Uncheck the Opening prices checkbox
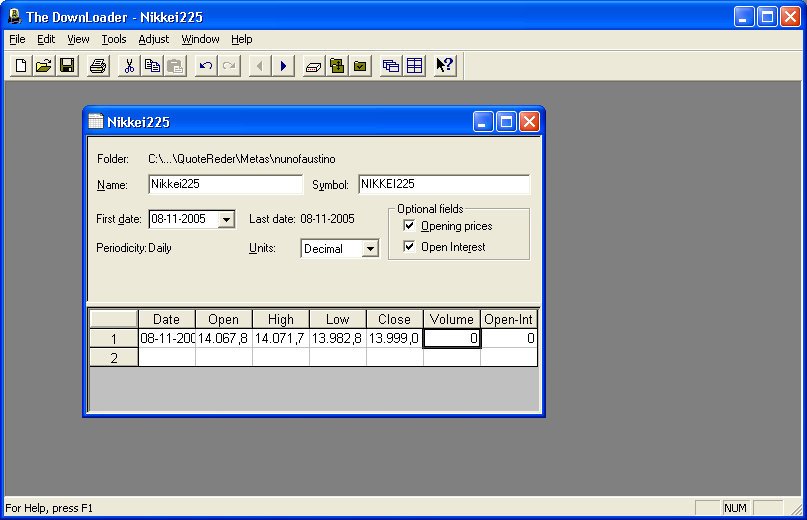The width and height of the screenshot is (807, 520). [x=409, y=226]
